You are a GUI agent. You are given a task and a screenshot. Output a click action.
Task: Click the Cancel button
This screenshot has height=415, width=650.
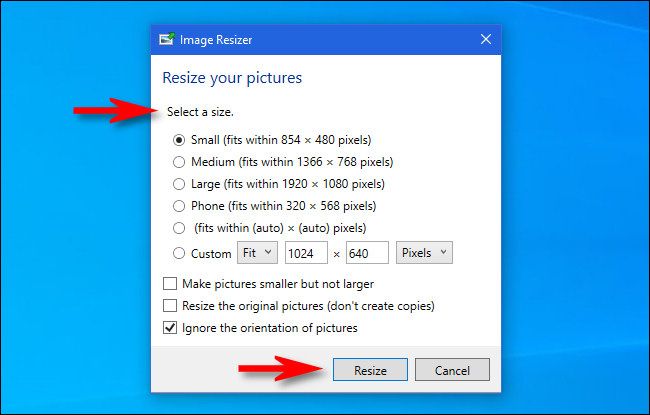452,370
